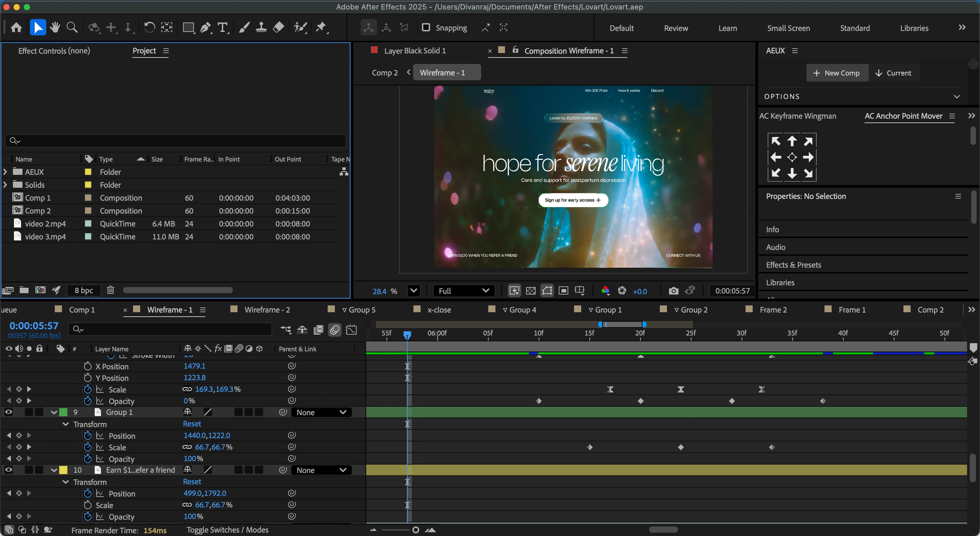
Task: Select the Type tool
Action: (223, 28)
